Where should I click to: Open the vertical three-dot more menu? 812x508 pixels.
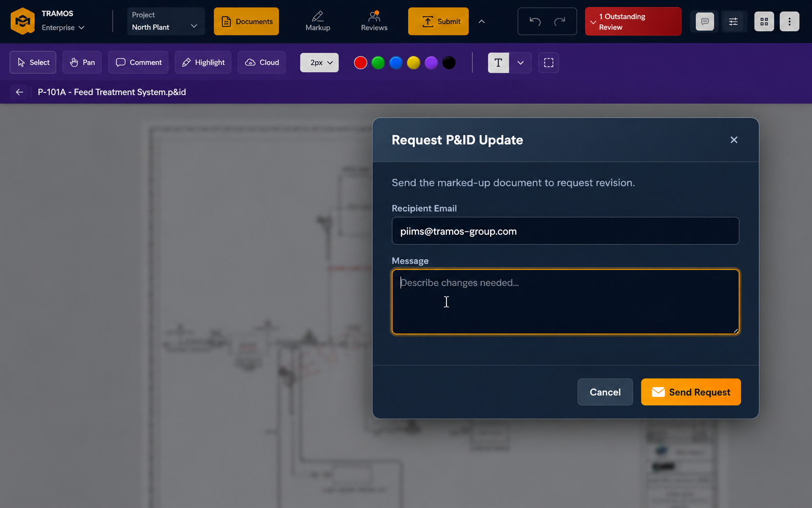click(x=789, y=22)
